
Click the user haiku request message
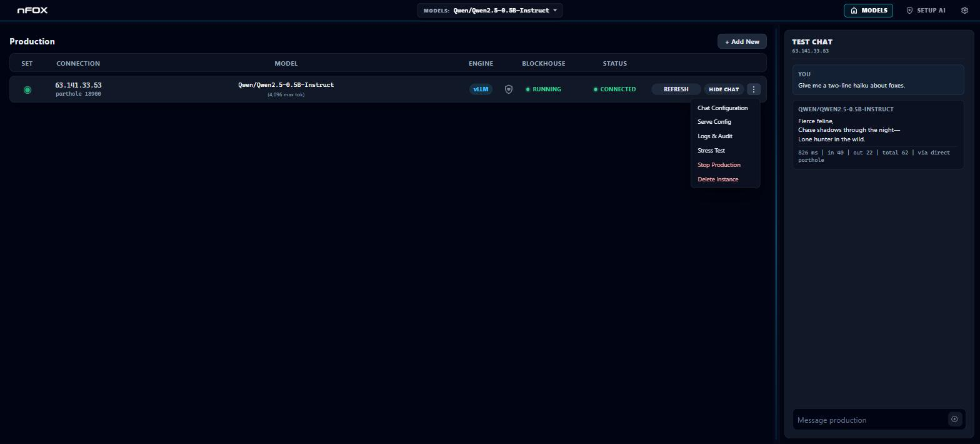click(851, 86)
